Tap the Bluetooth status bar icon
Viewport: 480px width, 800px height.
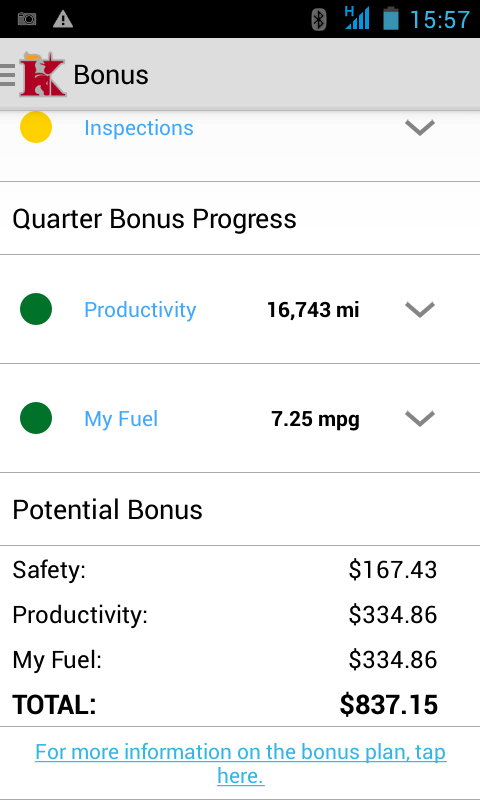319,19
